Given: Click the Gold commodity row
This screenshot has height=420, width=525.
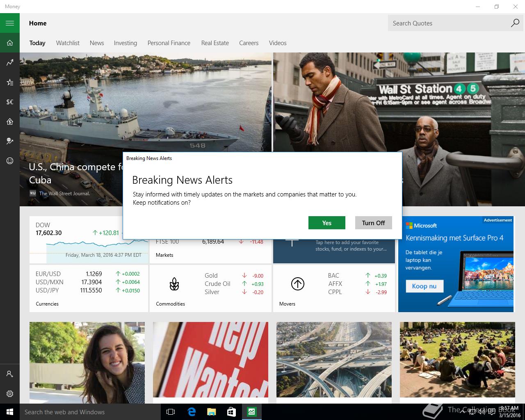Looking at the screenshot, I should 234,276.
